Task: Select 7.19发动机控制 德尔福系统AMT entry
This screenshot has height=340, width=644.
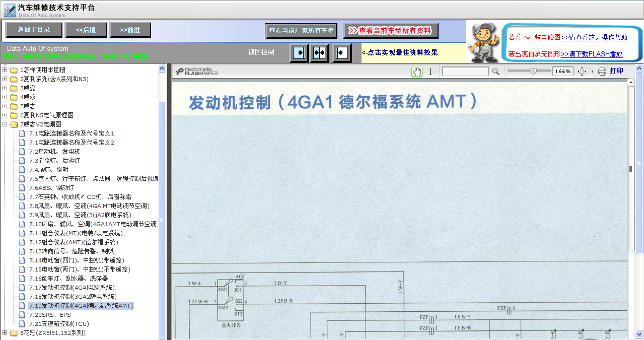Action: point(81,306)
